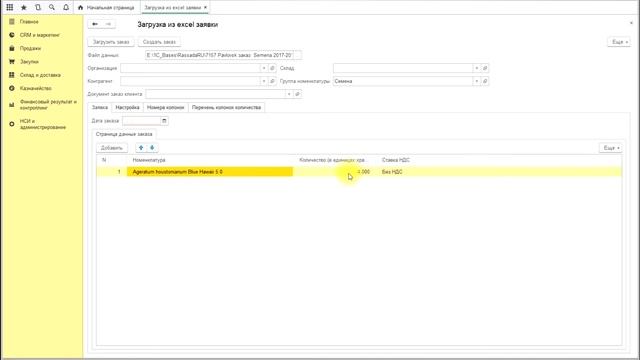Viewport: 640px width, 360px height.
Task: Click into the Организация field
Action: pyautogui.click(x=191, y=68)
